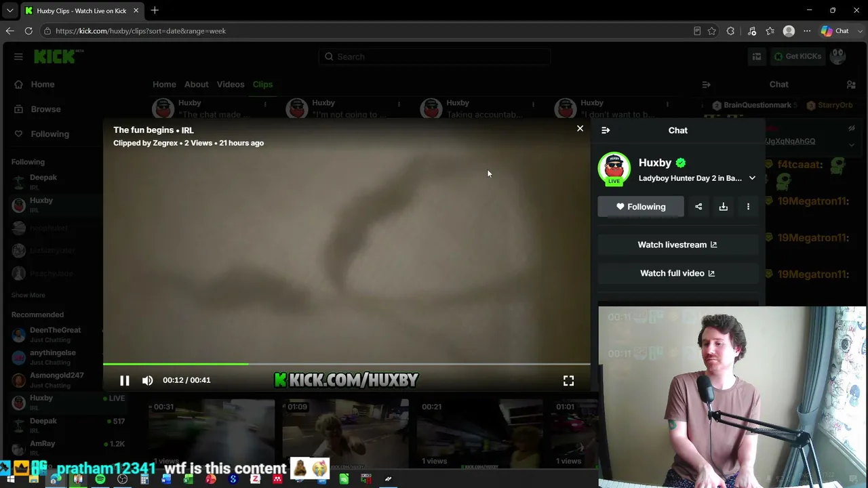Pause the clip playback
Viewport: 868px width, 488px height.
[125, 380]
